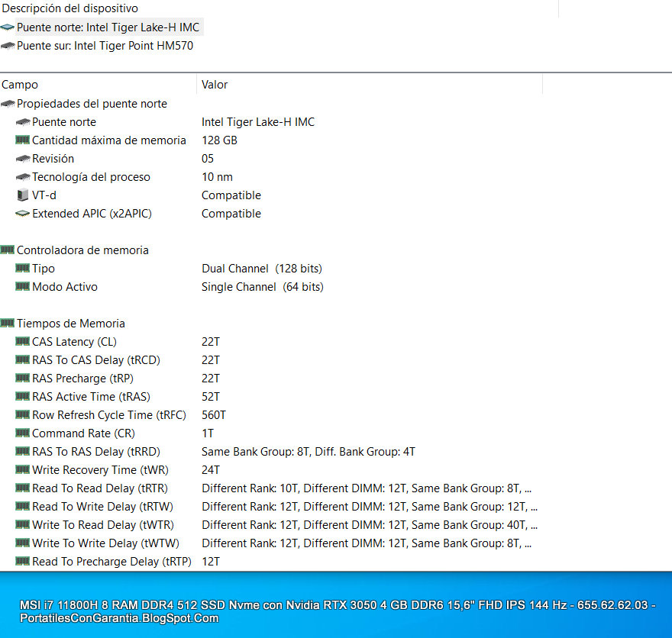Click the chip icon beside Puente sur: Intel Tiger Point HM570
This screenshot has width=672, height=638.
pos(8,46)
